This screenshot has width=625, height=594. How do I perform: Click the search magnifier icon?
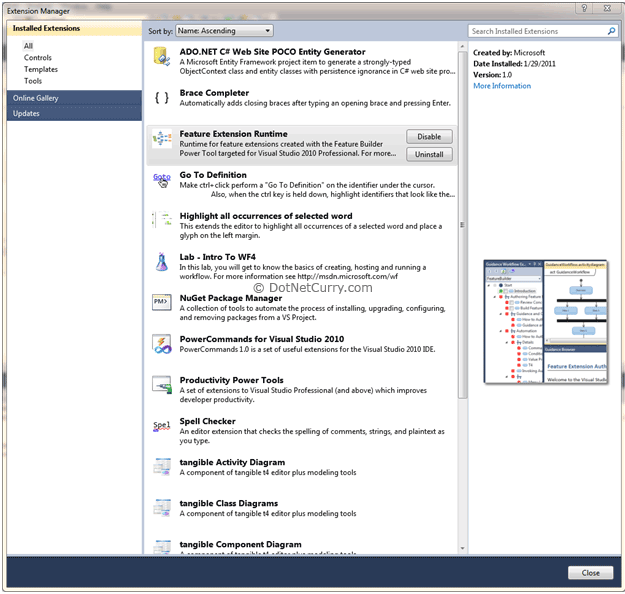point(612,32)
